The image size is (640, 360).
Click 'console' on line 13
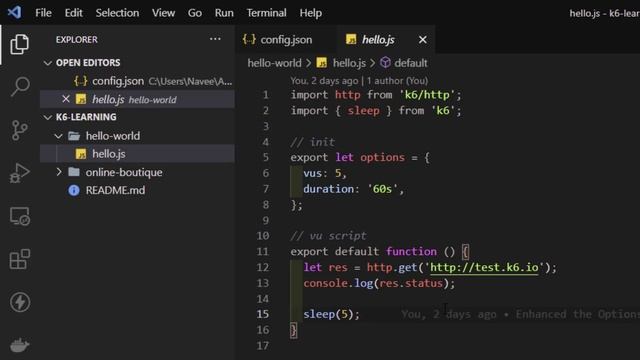(325, 283)
